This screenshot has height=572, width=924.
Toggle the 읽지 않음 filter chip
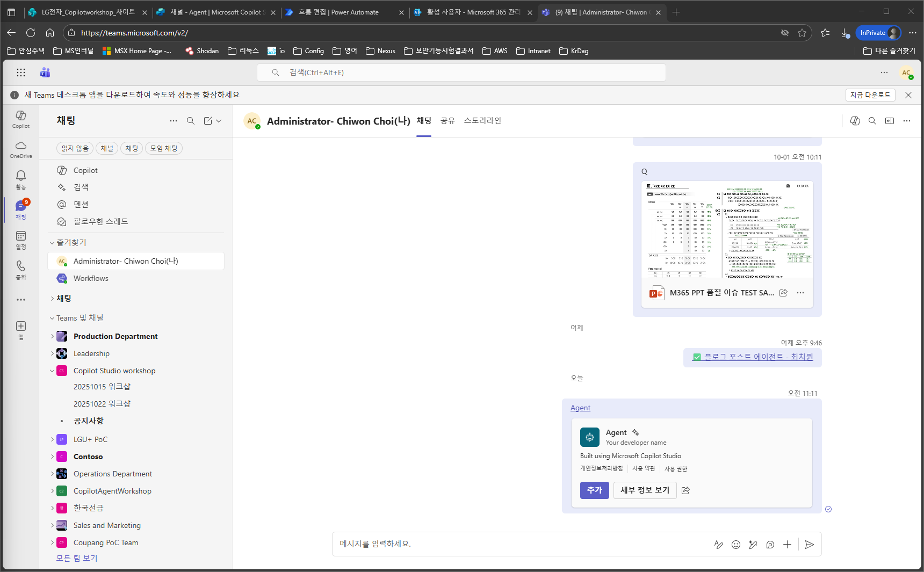pyautogui.click(x=75, y=148)
